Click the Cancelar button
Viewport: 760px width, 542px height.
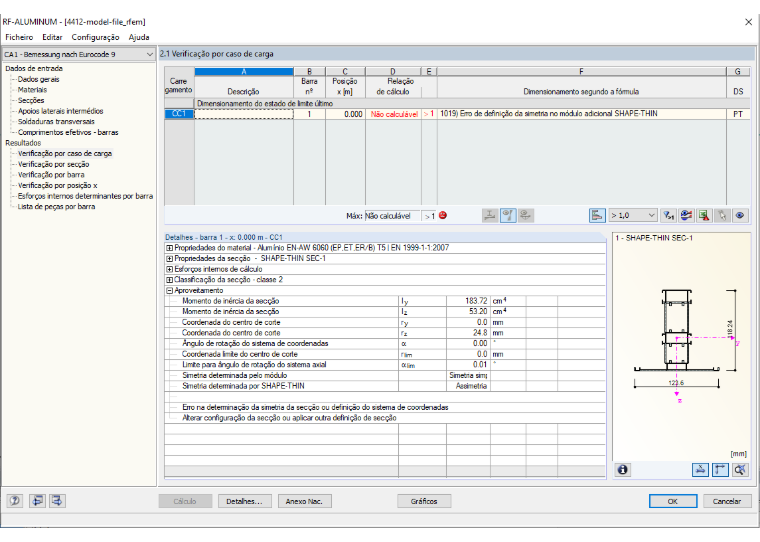pos(727,501)
